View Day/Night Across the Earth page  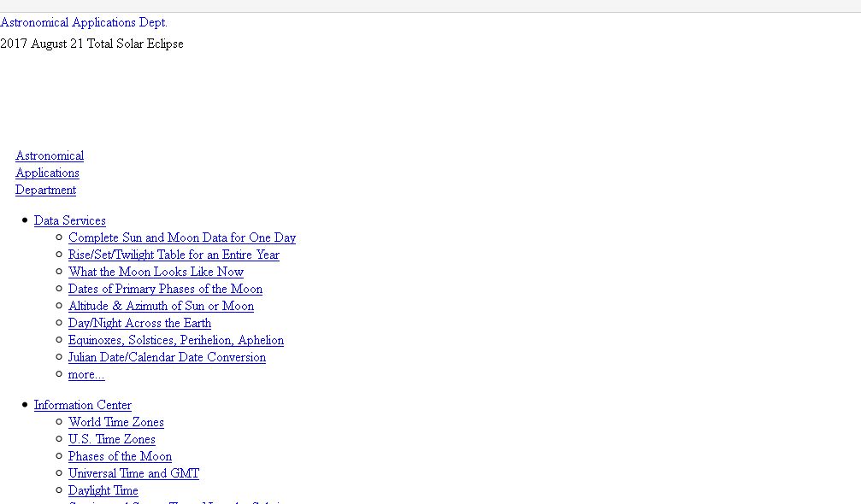coord(139,323)
